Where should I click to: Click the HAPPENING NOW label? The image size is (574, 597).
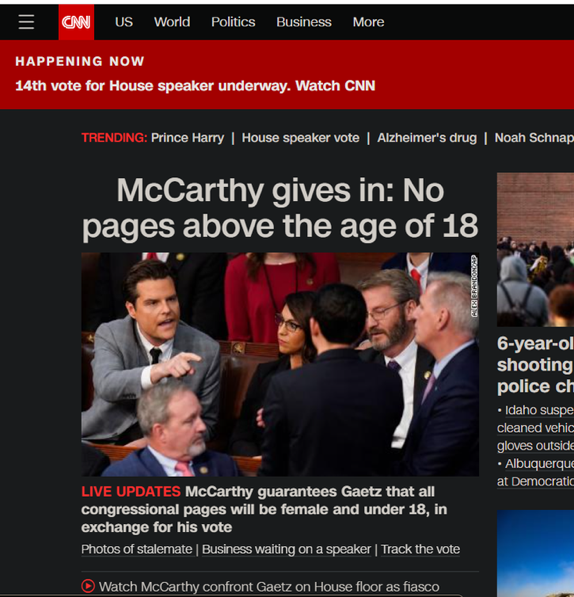point(80,61)
